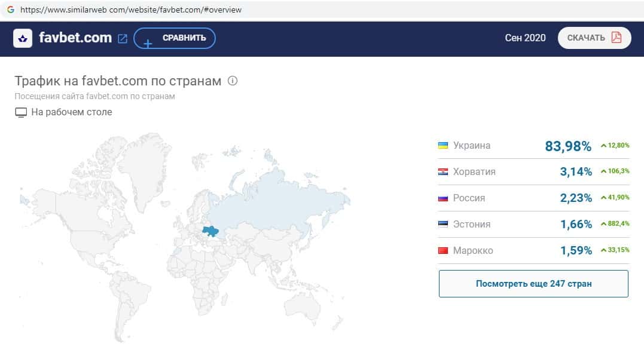Click Посмотреть еще 247 стран button

pyautogui.click(x=533, y=284)
